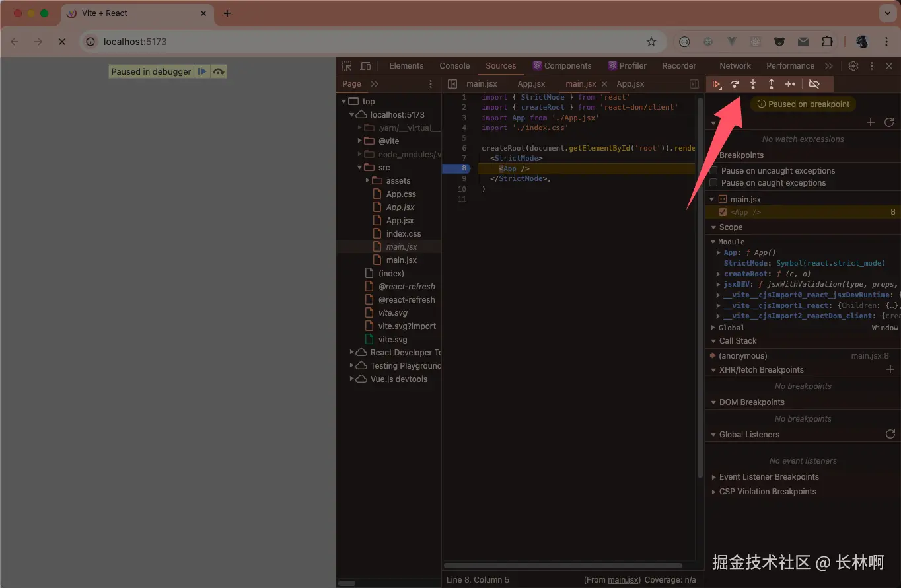Open the DevTools three-dot customize menu
The width and height of the screenshot is (901, 588).
coord(872,66)
